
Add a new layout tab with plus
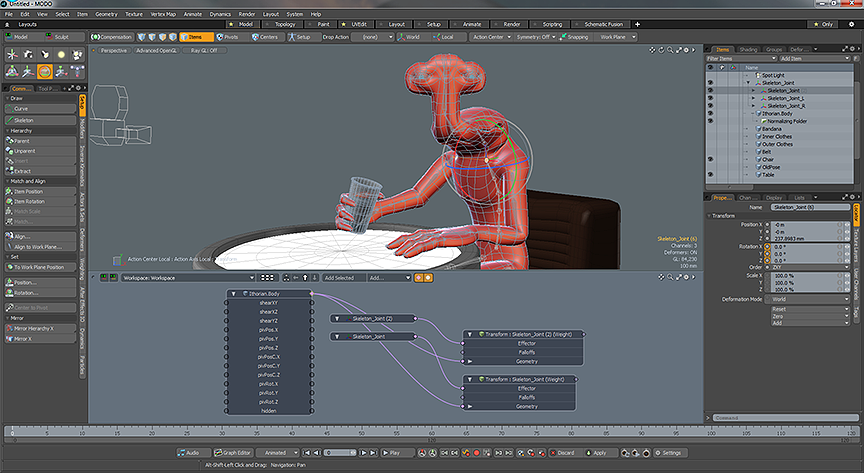click(638, 24)
